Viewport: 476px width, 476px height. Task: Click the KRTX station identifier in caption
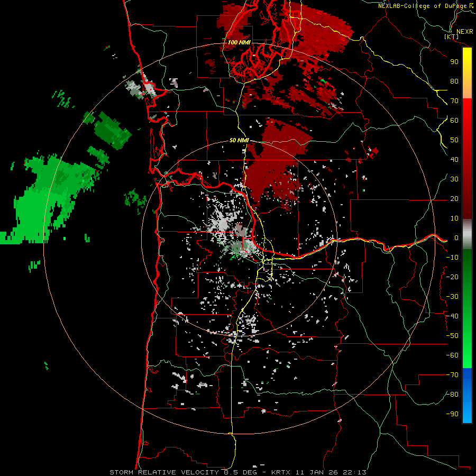[x=281, y=472]
